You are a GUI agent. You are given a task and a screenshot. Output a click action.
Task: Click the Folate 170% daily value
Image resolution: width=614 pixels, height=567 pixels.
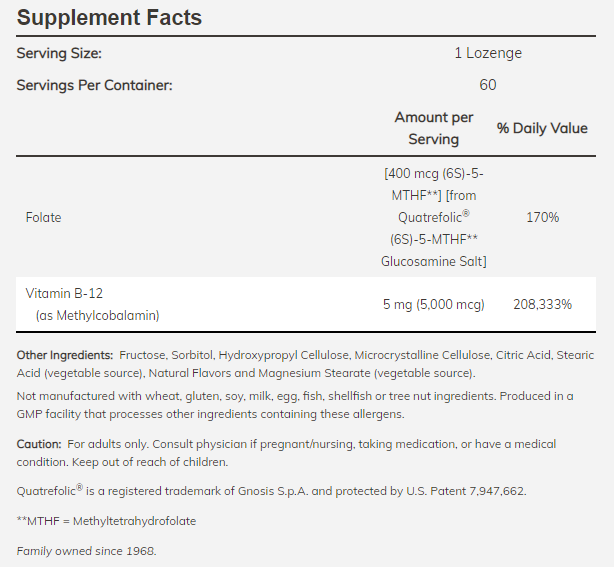(542, 217)
